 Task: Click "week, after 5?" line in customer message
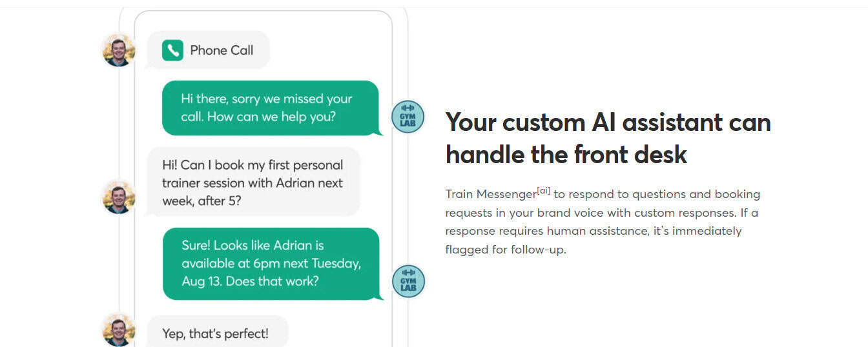(x=201, y=201)
